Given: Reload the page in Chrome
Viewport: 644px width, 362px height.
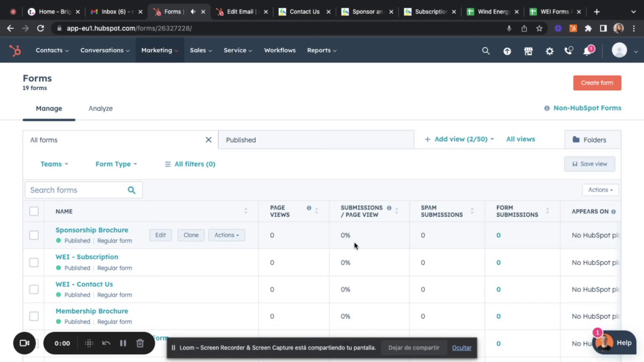Looking at the screenshot, I should (41, 28).
